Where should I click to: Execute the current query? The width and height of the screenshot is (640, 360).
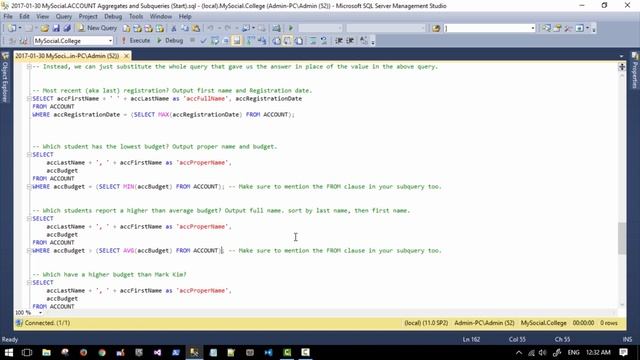tap(136, 41)
